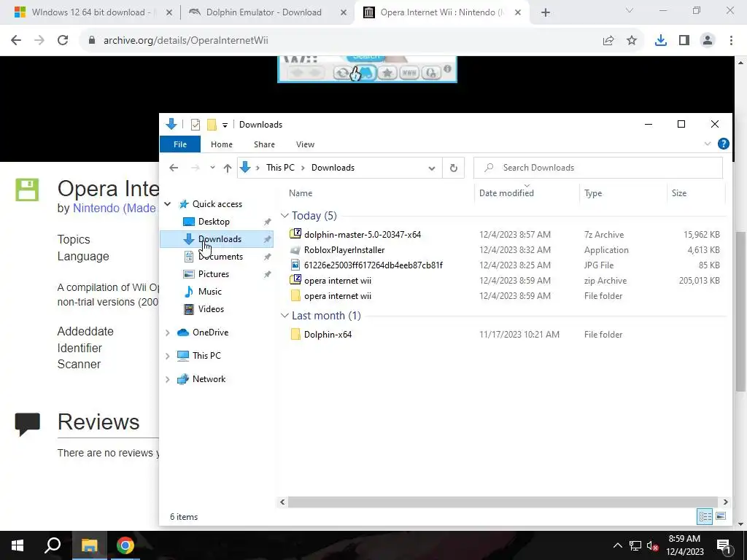The height and width of the screenshot is (560, 747).
Task: Open a new Chrome tab
Action: (x=546, y=13)
